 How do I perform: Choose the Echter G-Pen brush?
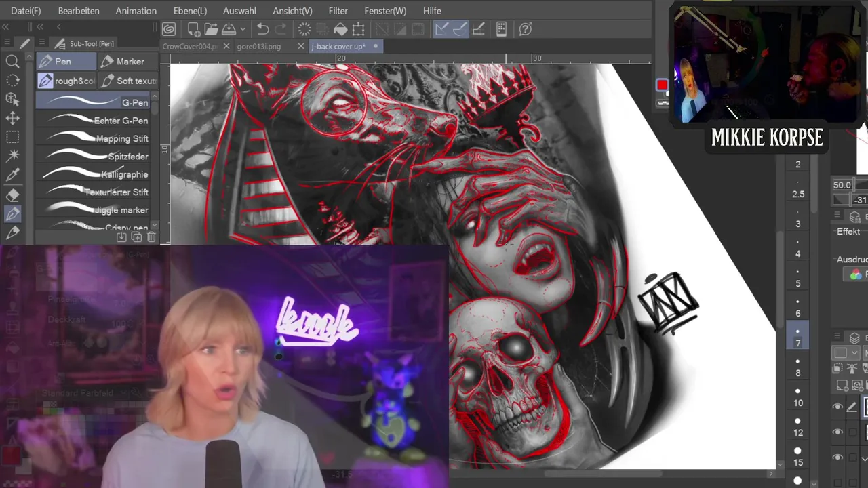(x=94, y=120)
